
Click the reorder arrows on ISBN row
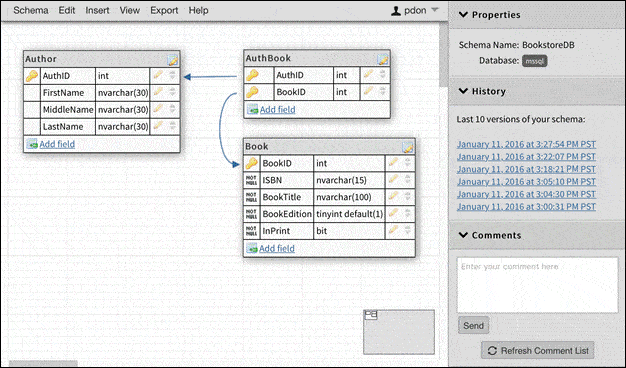[408, 180]
